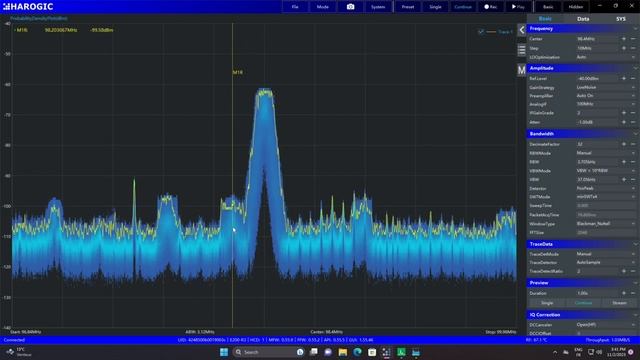Decrease DecimateFactor with minus icon

point(633,144)
